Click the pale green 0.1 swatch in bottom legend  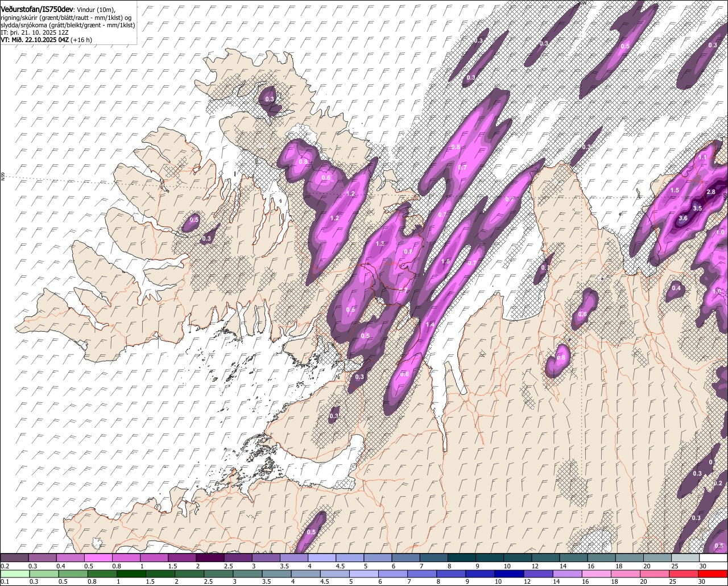[14, 573]
